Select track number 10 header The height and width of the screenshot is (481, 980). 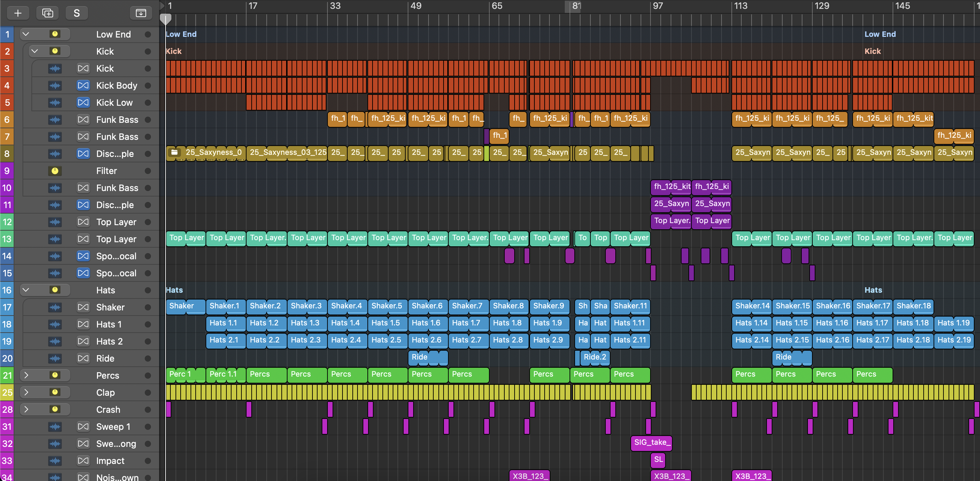7,188
